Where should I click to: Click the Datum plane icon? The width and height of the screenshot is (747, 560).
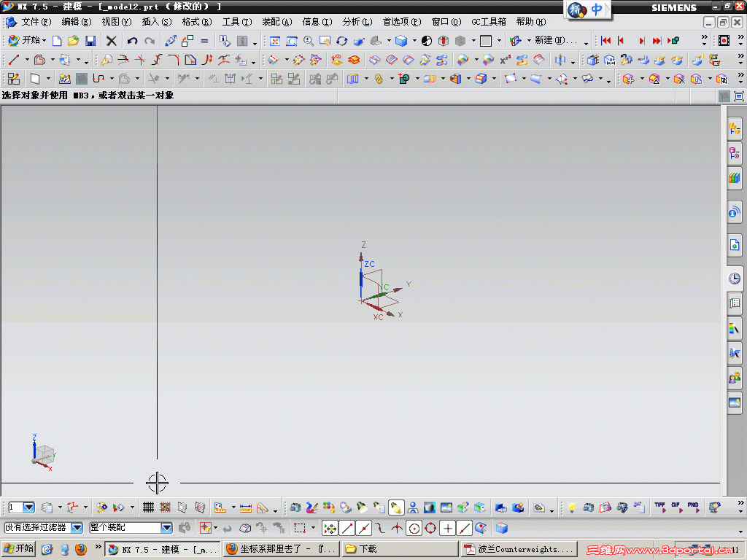click(35, 79)
